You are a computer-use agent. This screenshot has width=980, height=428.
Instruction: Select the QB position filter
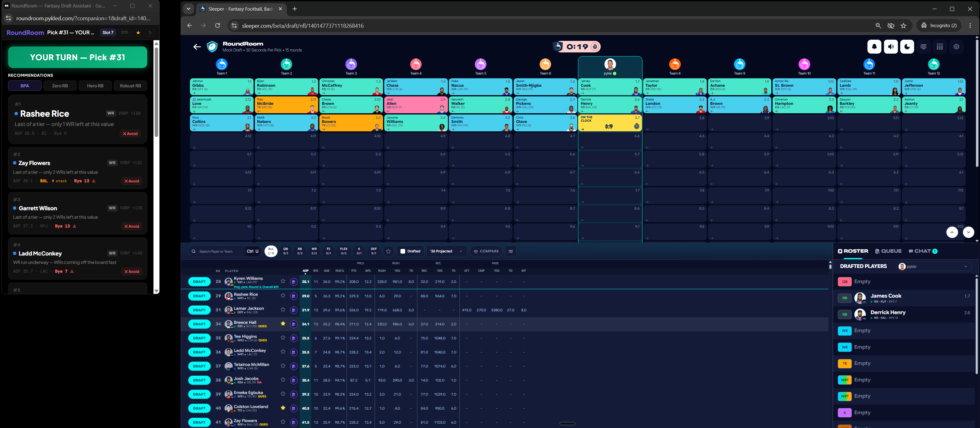point(285,251)
